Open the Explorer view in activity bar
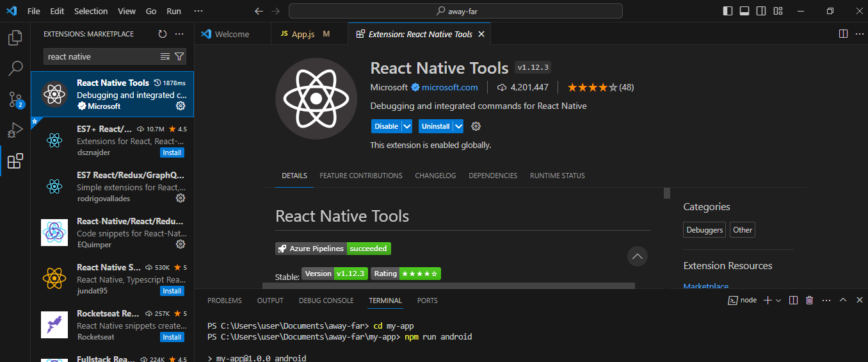 coord(15,38)
